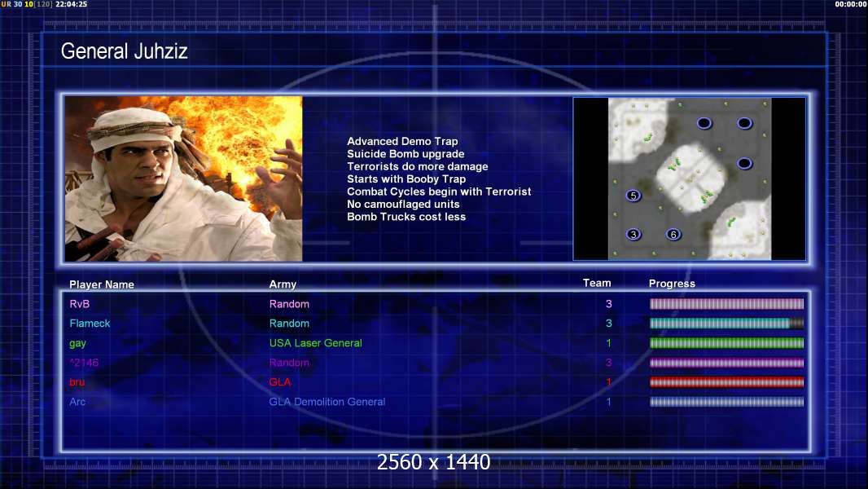Screen dimensions: 868x489
Task: Click the 'General Juhziz' title
Action: point(124,51)
